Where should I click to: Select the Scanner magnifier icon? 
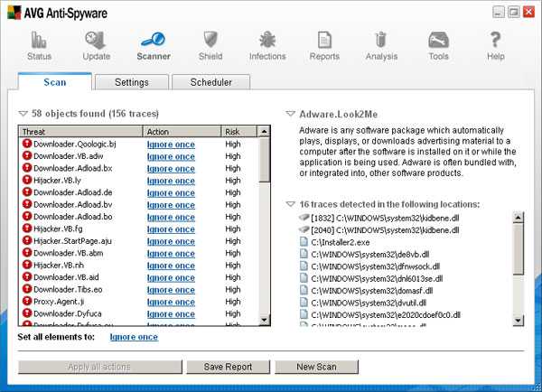[154, 40]
